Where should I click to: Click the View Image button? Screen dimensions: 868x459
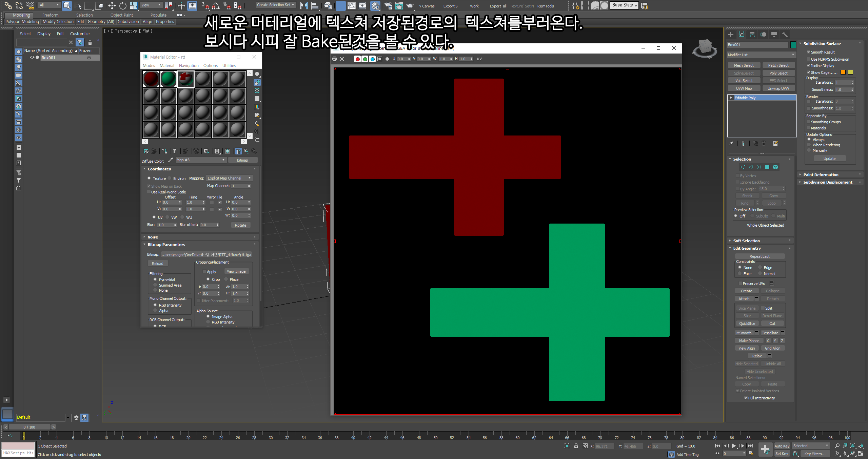[x=236, y=271]
